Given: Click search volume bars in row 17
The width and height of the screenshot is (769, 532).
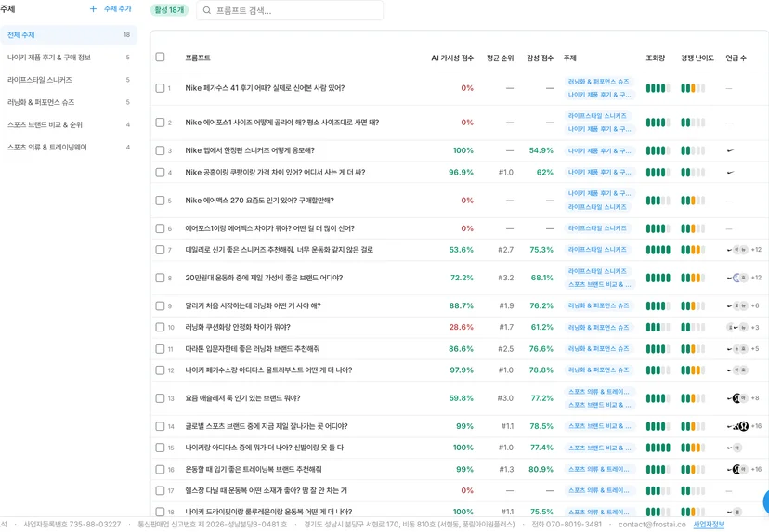Looking at the screenshot, I should pos(658,490).
